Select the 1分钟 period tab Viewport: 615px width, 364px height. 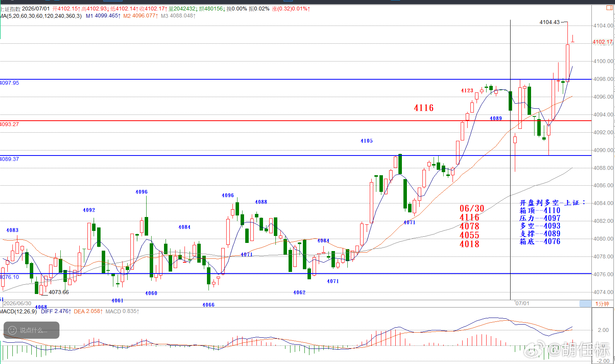point(602,304)
